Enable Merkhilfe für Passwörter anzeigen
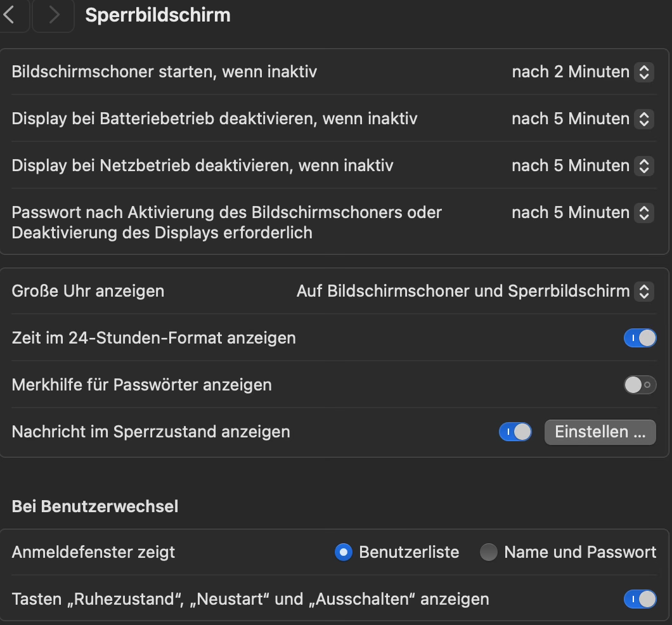The height and width of the screenshot is (625, 672). click(640, 385)
